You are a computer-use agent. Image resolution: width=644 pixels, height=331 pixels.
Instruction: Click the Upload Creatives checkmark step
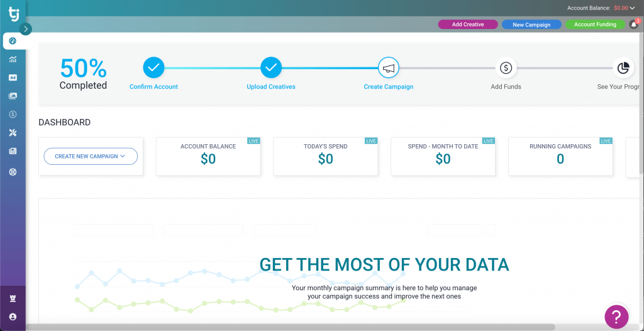[x=271, y=68]
